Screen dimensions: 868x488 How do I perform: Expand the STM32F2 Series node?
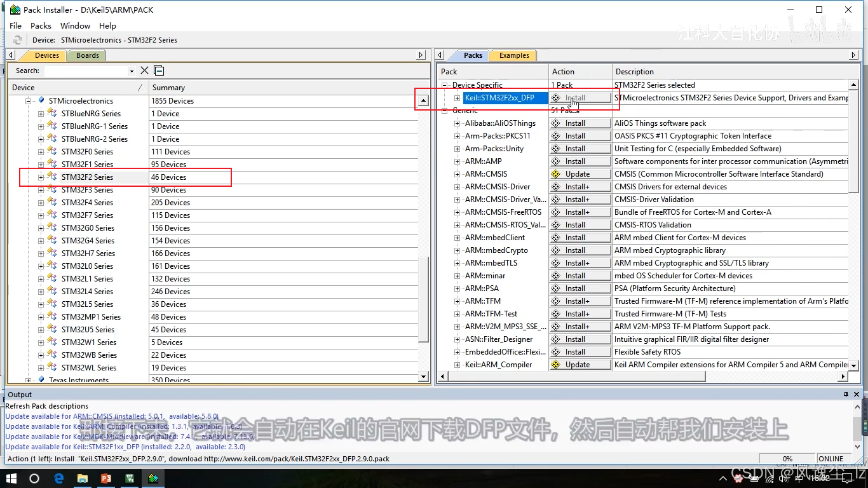(41, 177)
